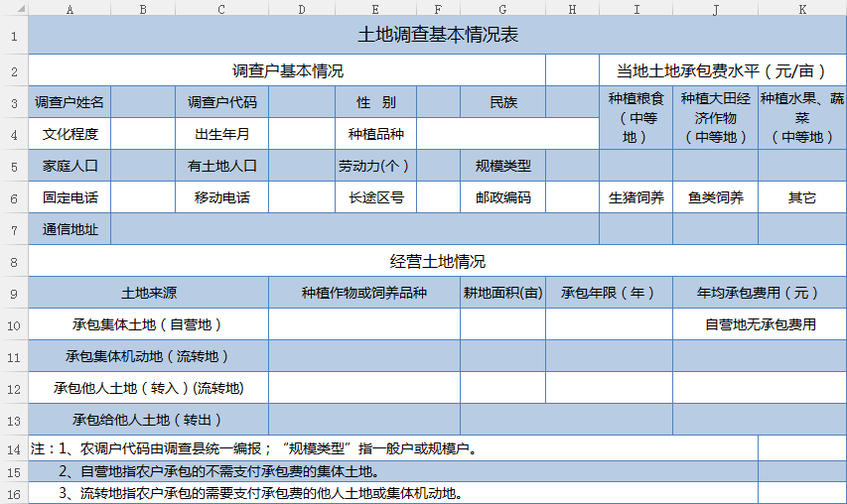
Task: Select column K header
Action: click(x=802, y=8)
